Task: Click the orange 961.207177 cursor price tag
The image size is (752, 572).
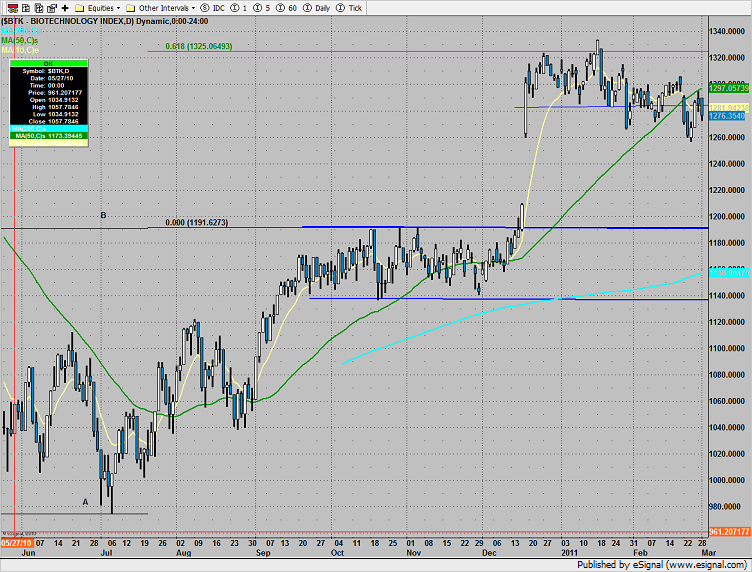Action: pos(729,531)
